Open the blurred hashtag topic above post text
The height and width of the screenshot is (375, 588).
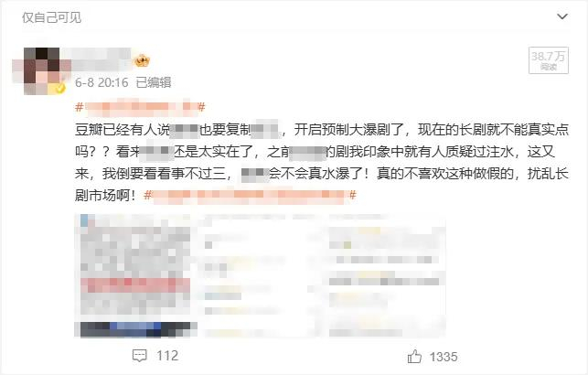[x=140, y=107]
